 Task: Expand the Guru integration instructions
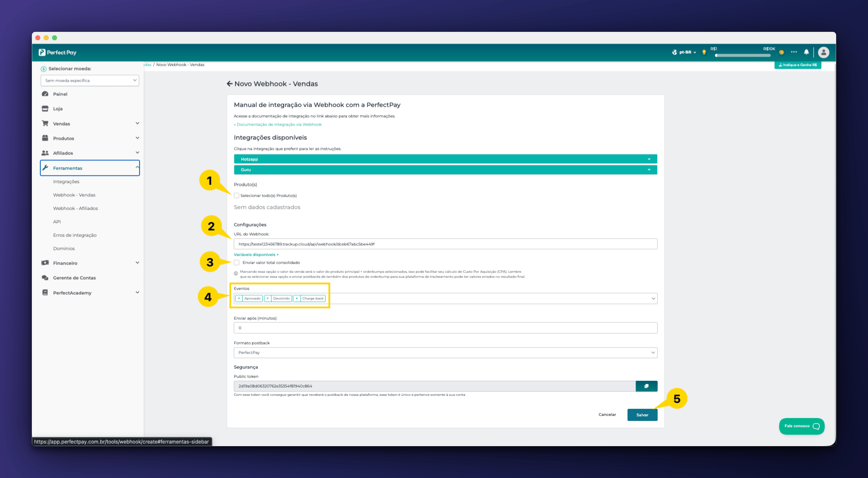(445, 169)
